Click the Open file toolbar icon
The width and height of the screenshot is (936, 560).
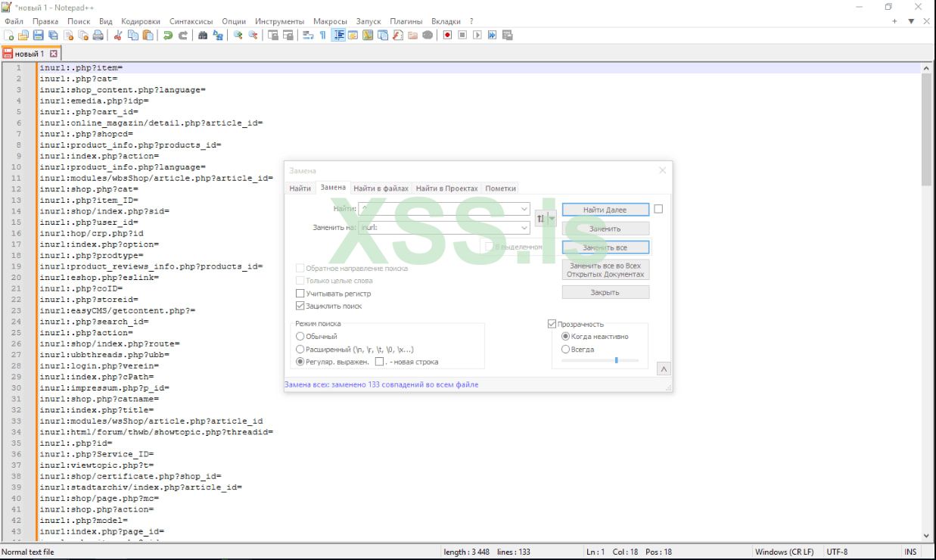[23, 35]
